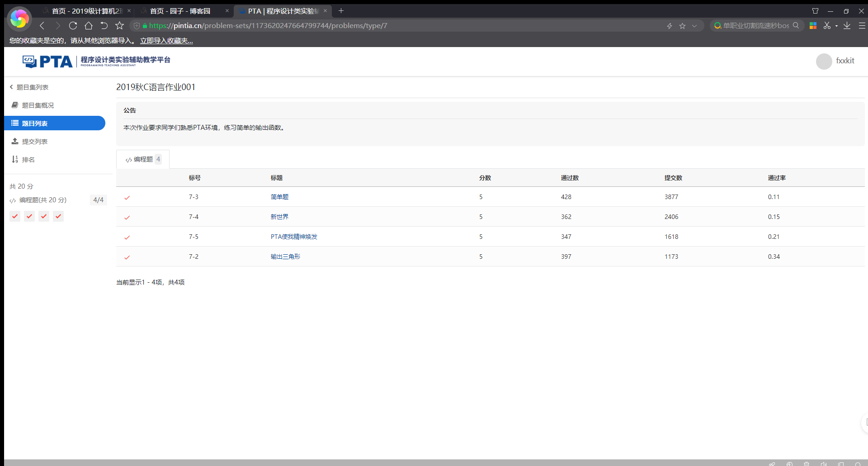Open the browser downloads icon

(x=847, y=26)
